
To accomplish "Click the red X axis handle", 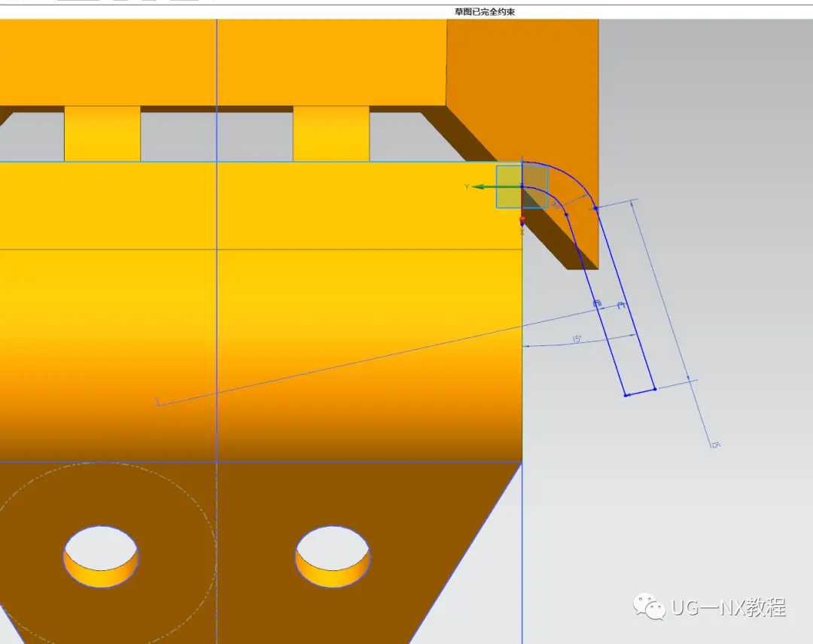I will click(x=522, y=220).
